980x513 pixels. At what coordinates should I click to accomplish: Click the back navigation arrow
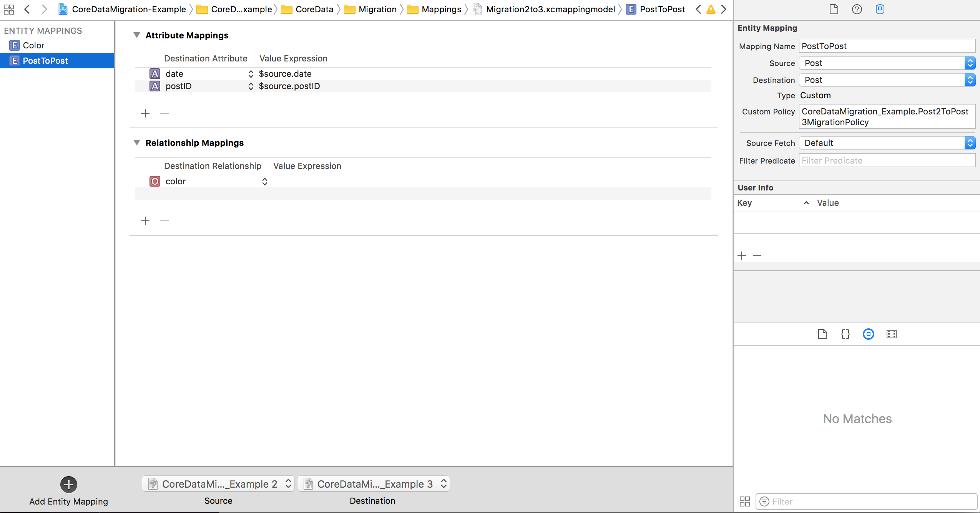click(27, 9)
